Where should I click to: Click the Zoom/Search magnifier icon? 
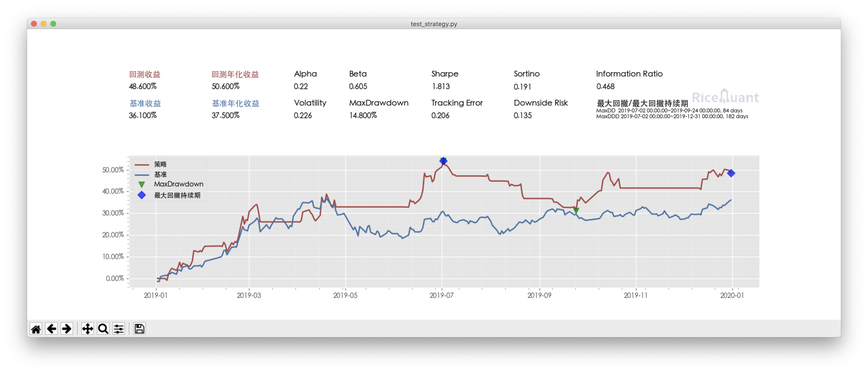coord(103,329)
